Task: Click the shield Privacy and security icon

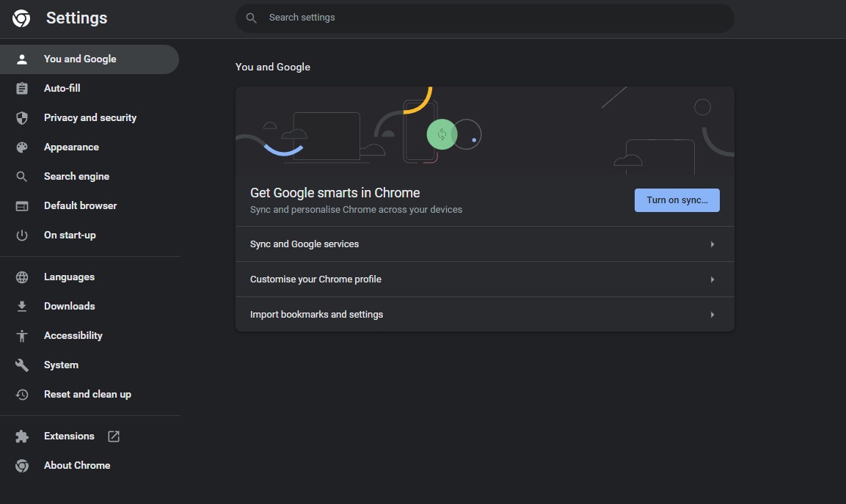Action: pyautogui.click(x=21, y=117)
